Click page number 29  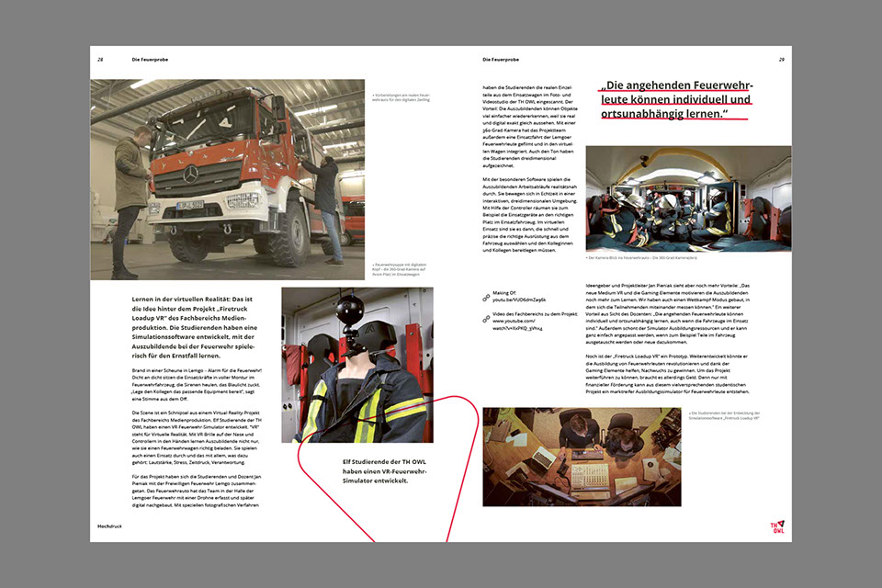point(781,60)
